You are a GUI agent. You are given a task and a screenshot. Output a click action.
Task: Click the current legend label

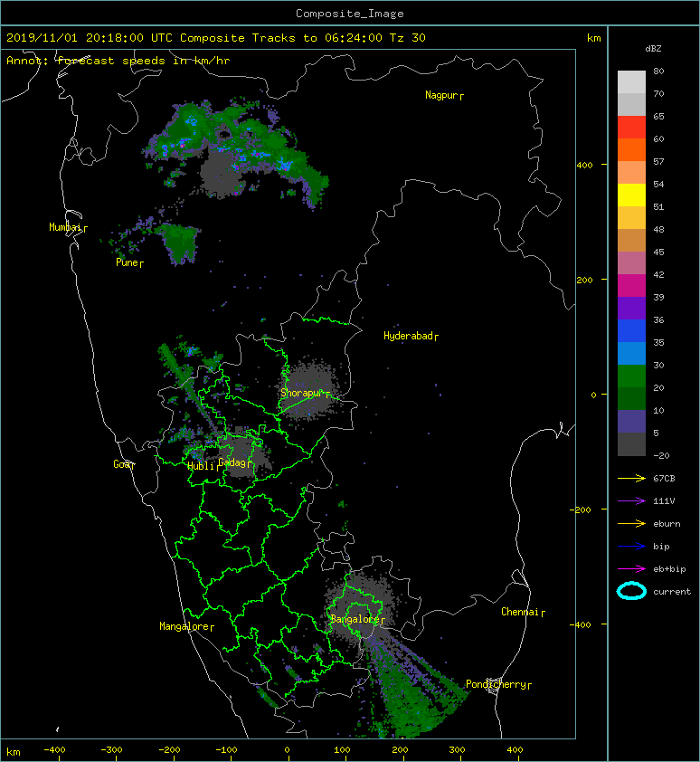672,592
